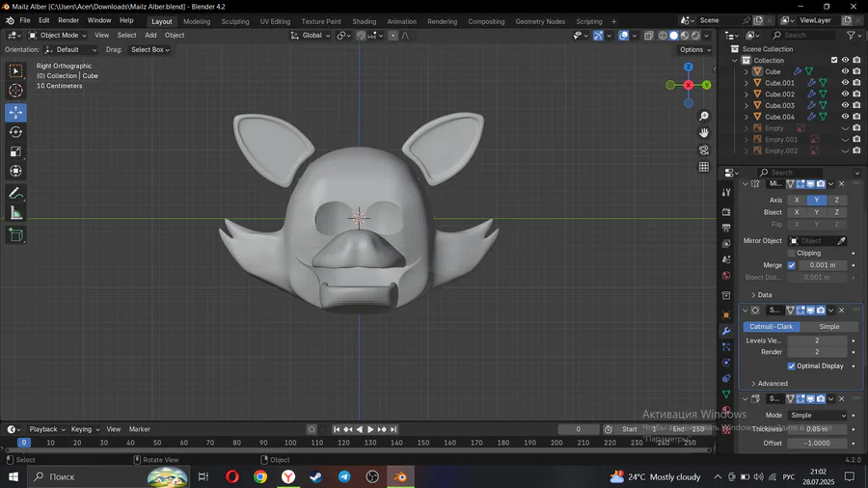
Task: Select the Catmull-Clark subdivision button
Action: 772,326
